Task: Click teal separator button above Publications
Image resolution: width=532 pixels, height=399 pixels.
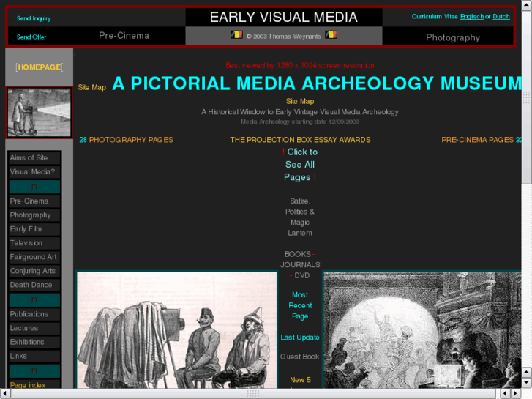Action: (x=34, y=300)
